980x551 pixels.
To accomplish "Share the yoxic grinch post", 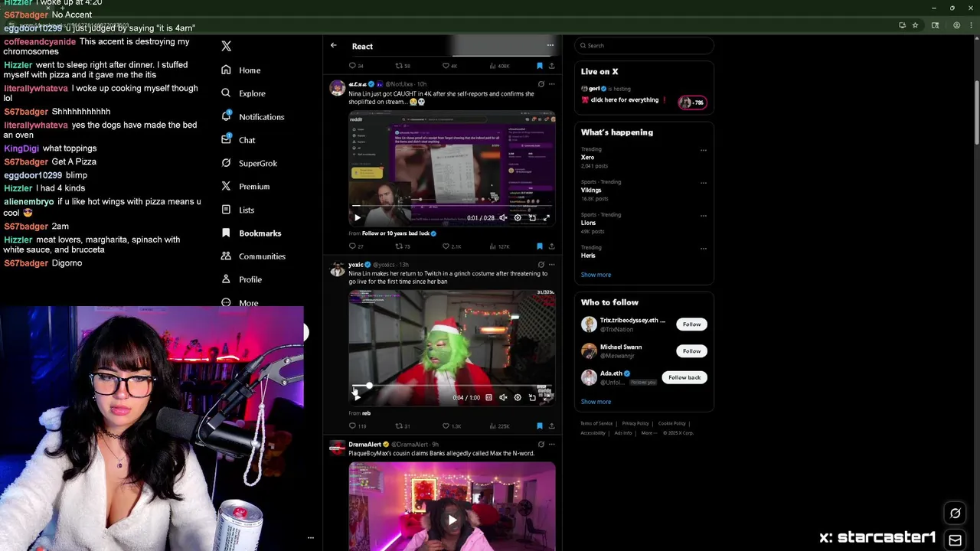I will coord(551,426).
